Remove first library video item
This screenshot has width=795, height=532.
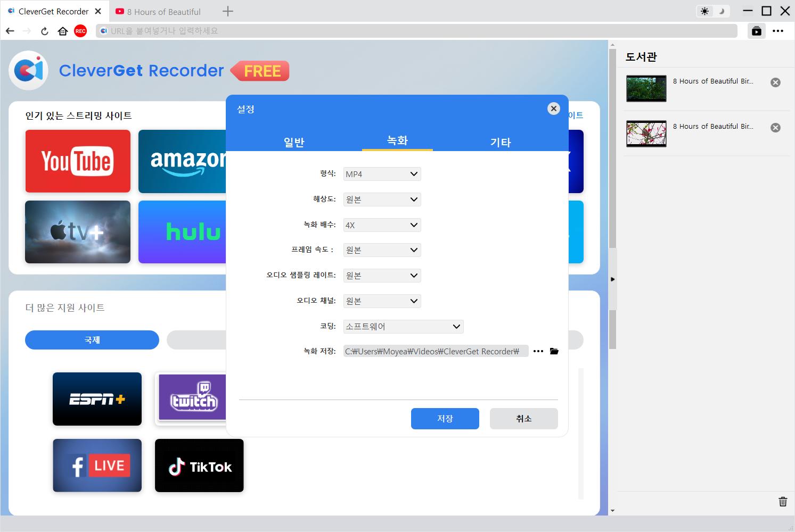coord(776,82)
